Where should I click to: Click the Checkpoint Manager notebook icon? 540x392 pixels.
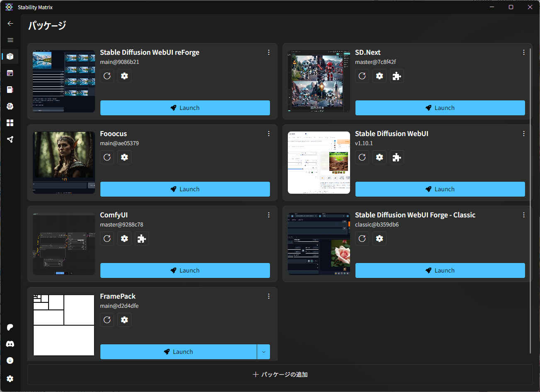pos(10,90)
